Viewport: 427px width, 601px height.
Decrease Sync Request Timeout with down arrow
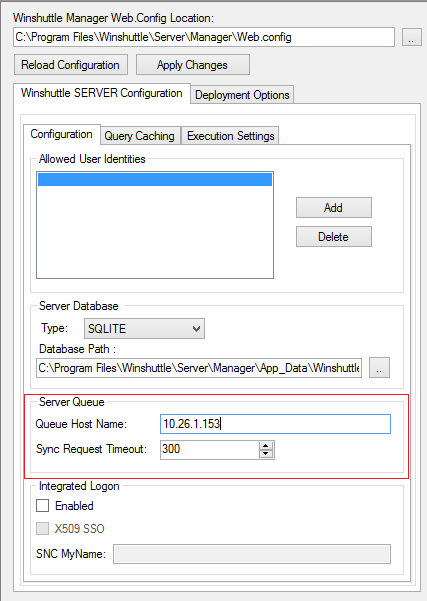[266, 454]
